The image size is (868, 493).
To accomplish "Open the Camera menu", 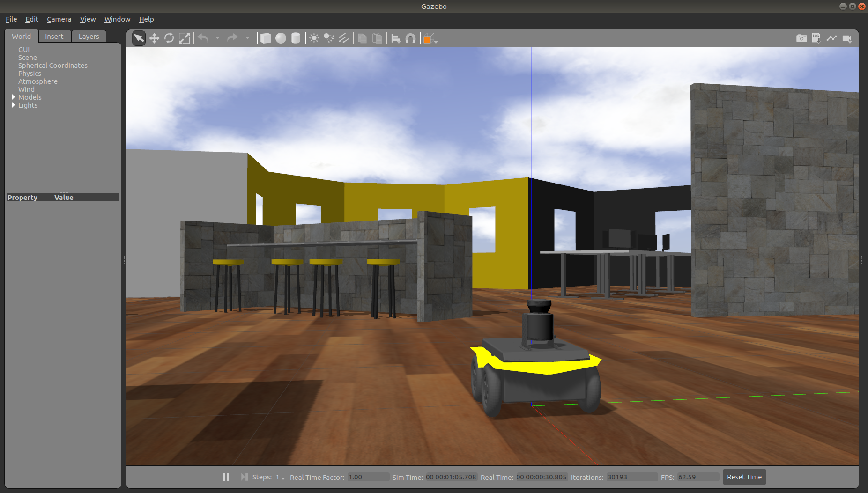I will point(59,19).
